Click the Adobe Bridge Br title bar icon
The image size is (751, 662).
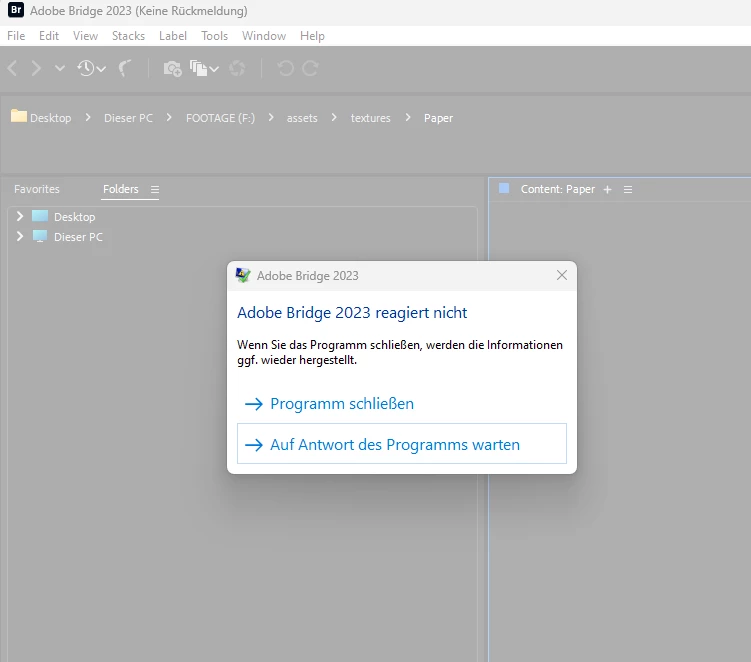click(x=16, y=10)
